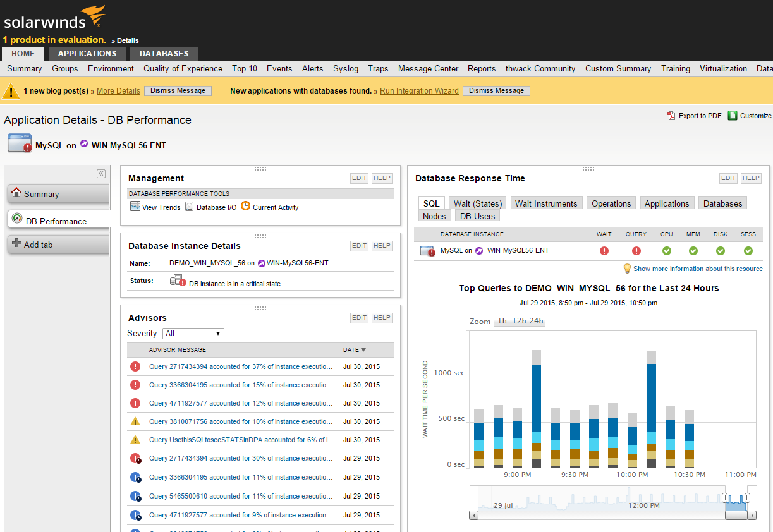
Task: Open the Severity dropdown set to All
Action: tap(193, 334)
